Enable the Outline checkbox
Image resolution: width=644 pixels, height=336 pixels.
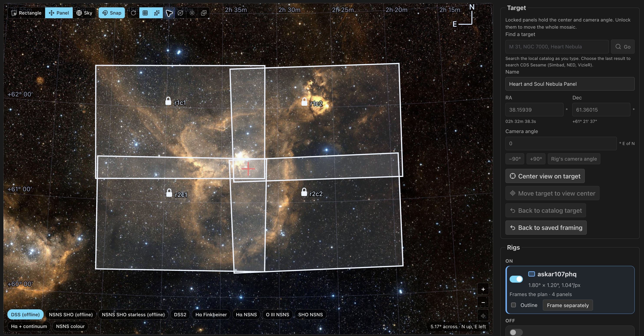tap(514, 305)
